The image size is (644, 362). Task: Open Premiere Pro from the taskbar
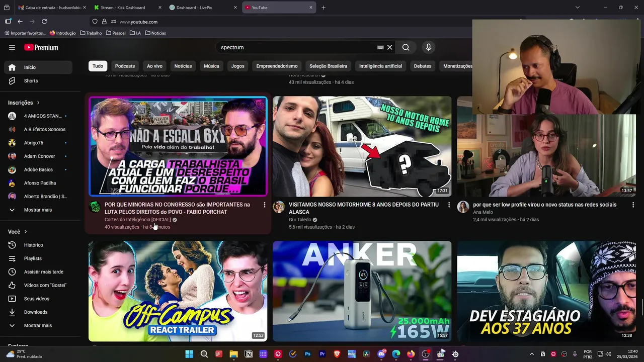pos(323,354)
